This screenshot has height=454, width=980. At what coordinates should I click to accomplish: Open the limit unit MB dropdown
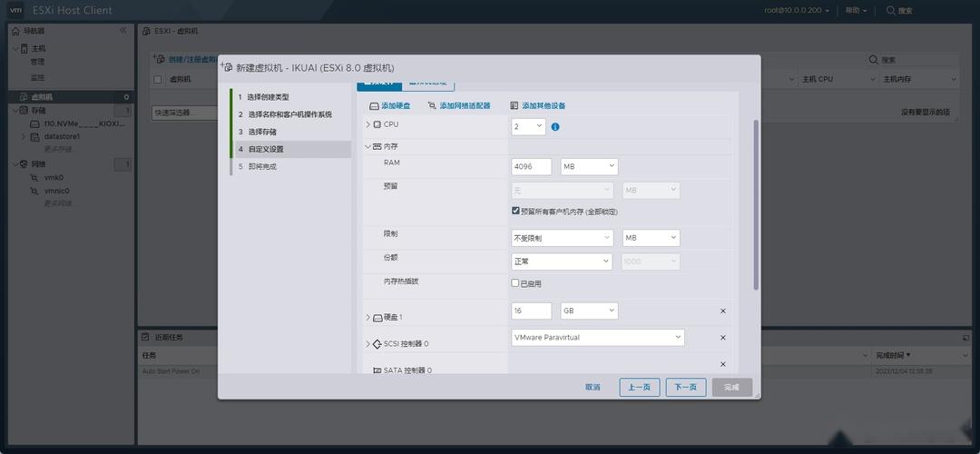(x=652, y=238)
